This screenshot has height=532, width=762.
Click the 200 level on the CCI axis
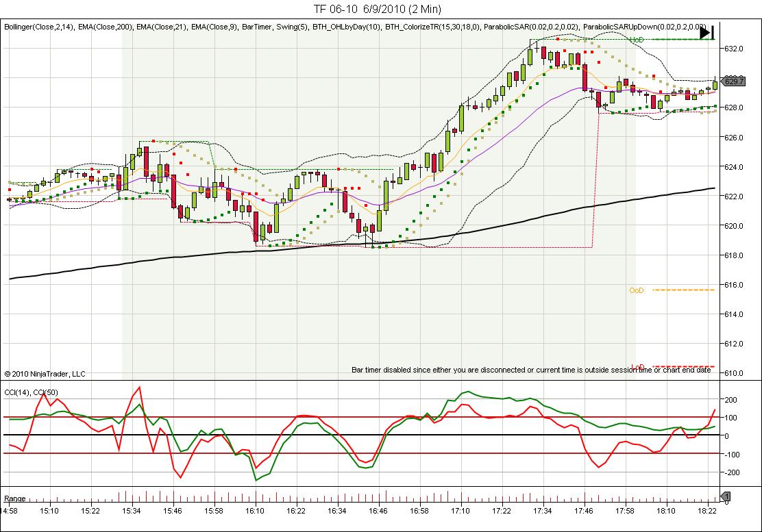click(x=731, y=400)
